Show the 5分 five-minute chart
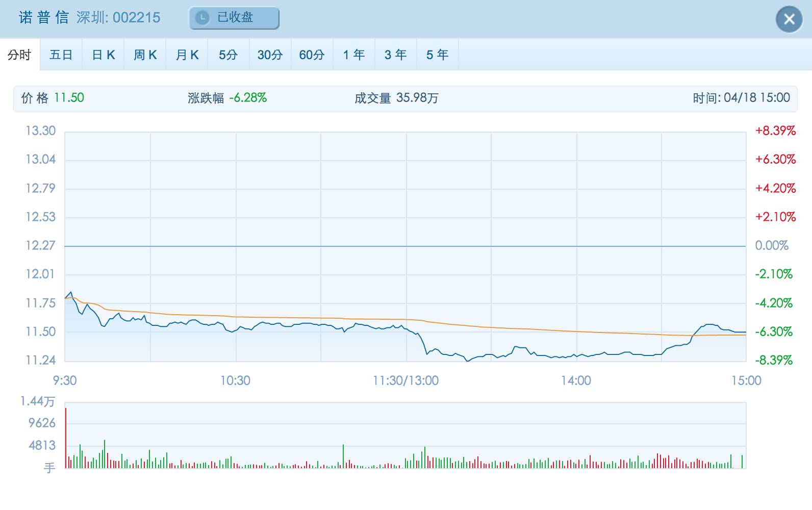The height and width of the screenshot is (510, 812). 229,55
